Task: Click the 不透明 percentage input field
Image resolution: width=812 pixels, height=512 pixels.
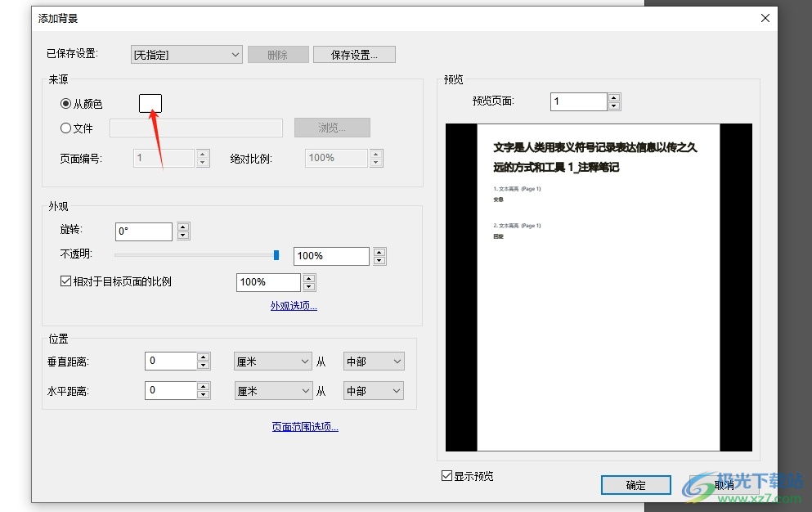Action: (x=331, y=256)
